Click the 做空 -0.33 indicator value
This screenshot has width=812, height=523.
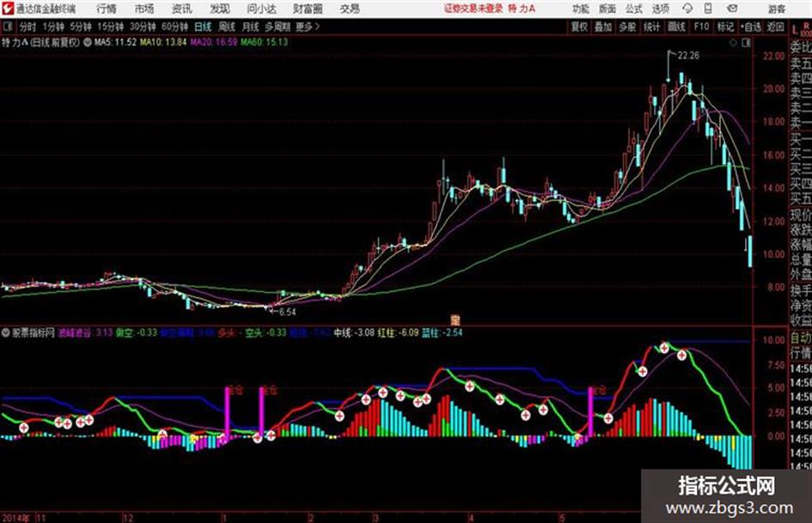(x=136, y=333)
